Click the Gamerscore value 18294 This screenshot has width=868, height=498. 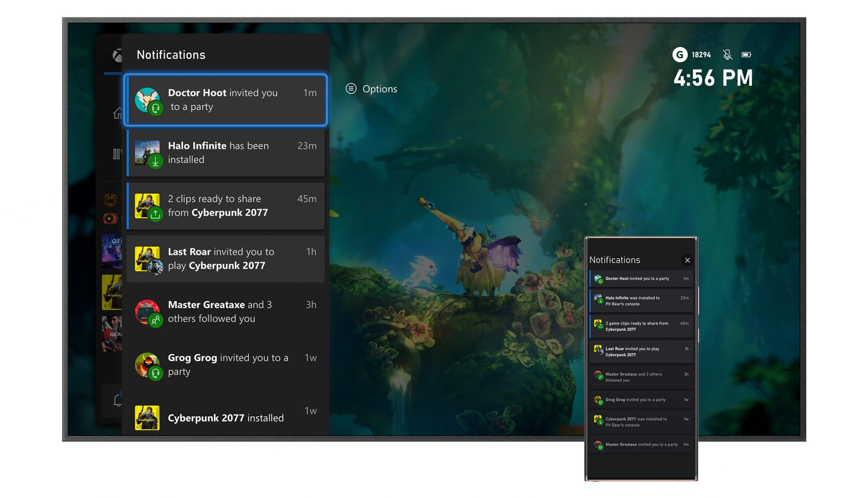[x=701, y=55]
